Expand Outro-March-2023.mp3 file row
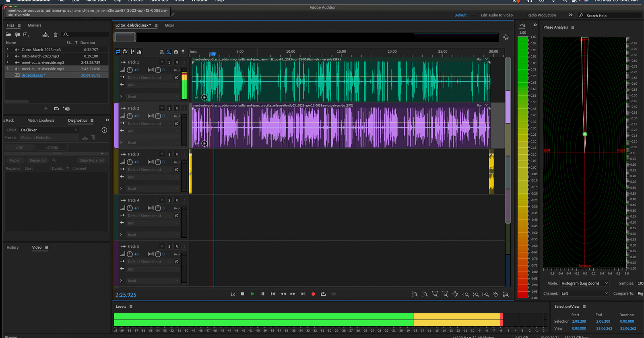This screenshot has height=338, width=644. click(8, 50)
